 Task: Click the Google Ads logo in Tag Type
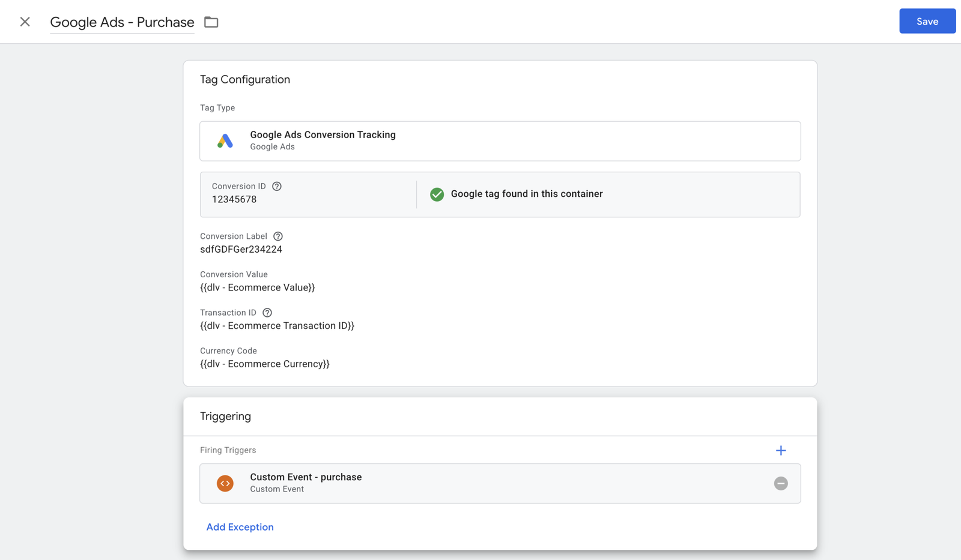point(225,141)
